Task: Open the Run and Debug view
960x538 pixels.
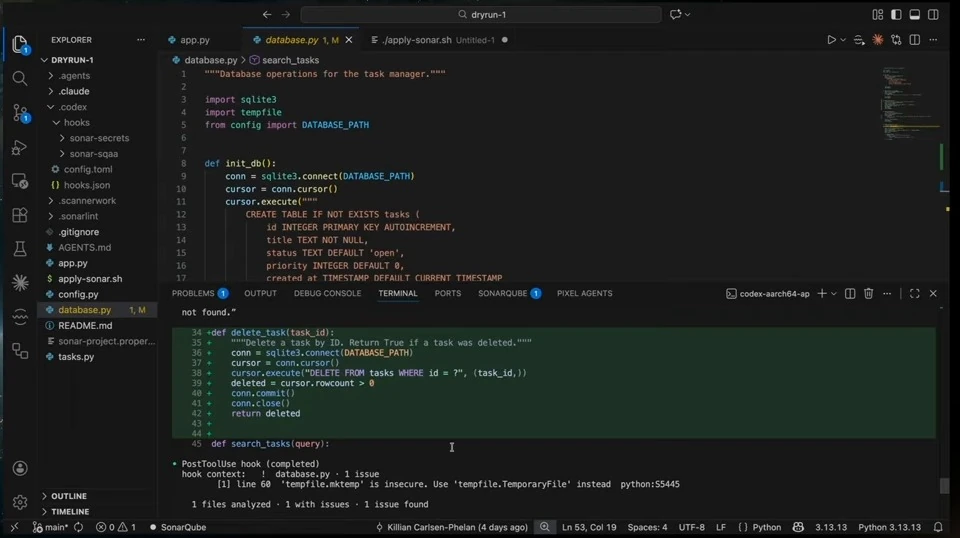Action: pos(20,148)
